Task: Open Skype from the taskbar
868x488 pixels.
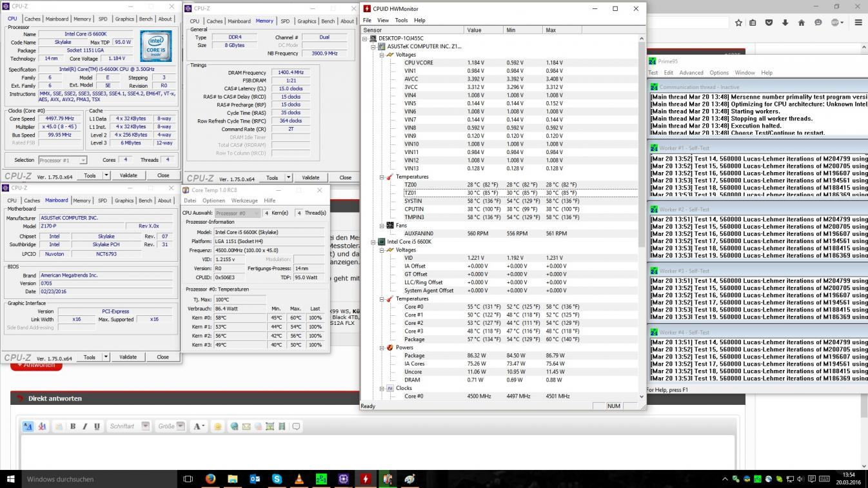Action: (277, 479)
